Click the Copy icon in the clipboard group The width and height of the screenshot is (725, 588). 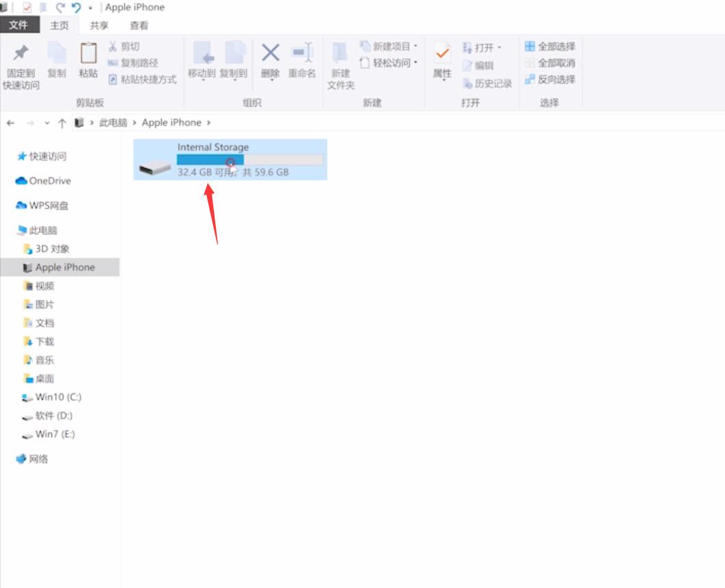(x=57, y=53)
